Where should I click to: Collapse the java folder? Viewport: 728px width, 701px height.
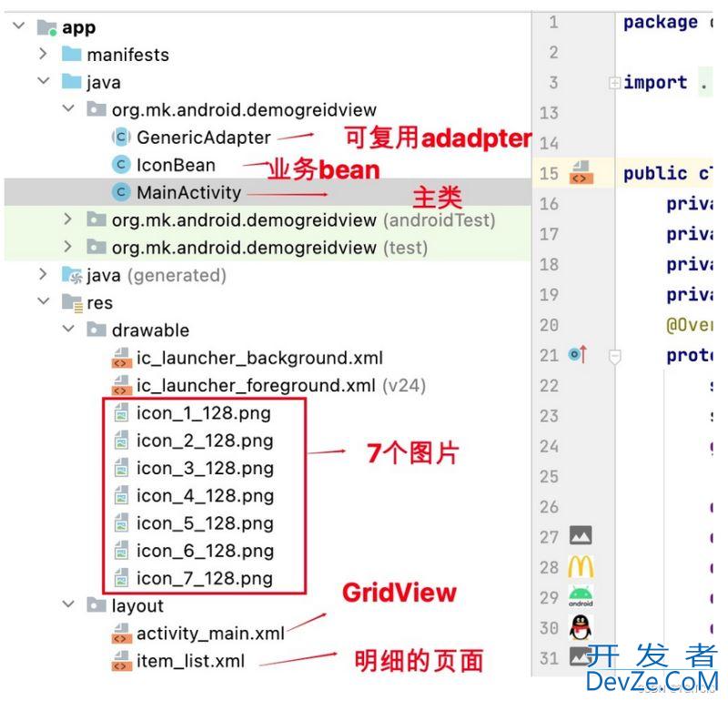44,81
